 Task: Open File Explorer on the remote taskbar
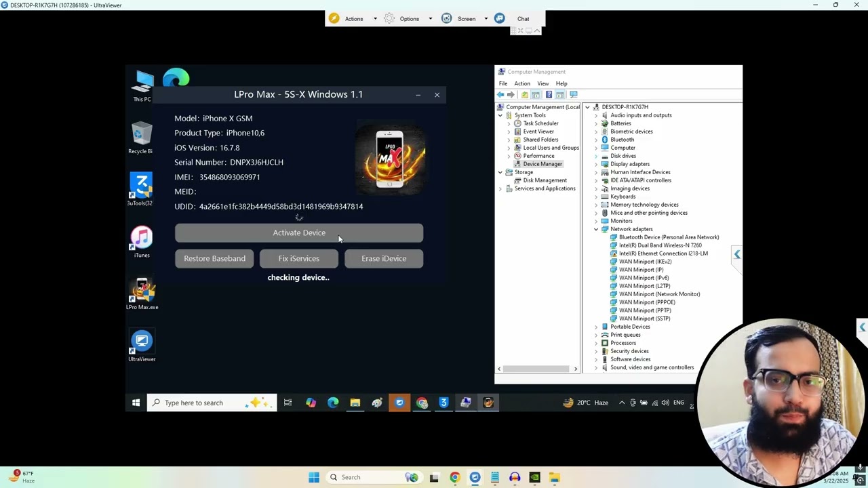coord(355,403)
